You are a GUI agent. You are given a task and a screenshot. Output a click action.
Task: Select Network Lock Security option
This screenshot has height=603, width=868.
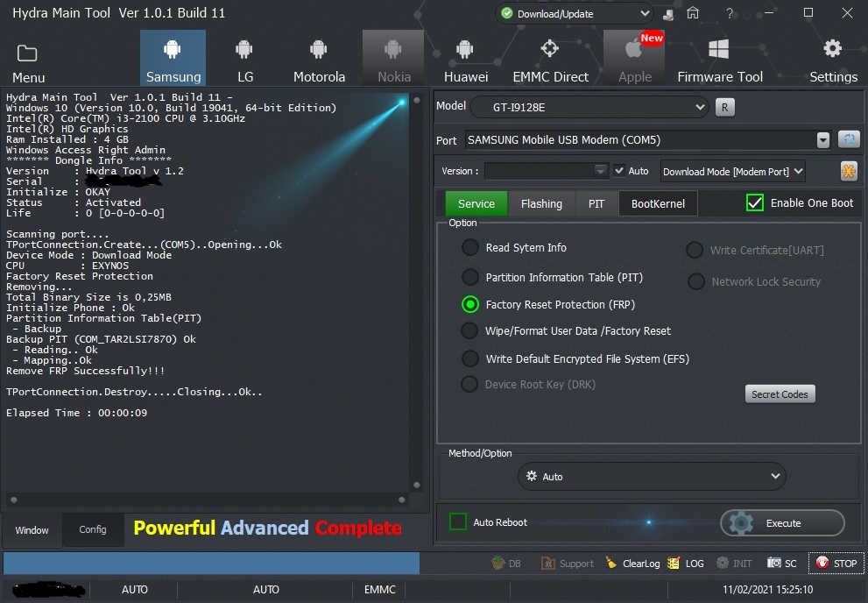[695, 282]
